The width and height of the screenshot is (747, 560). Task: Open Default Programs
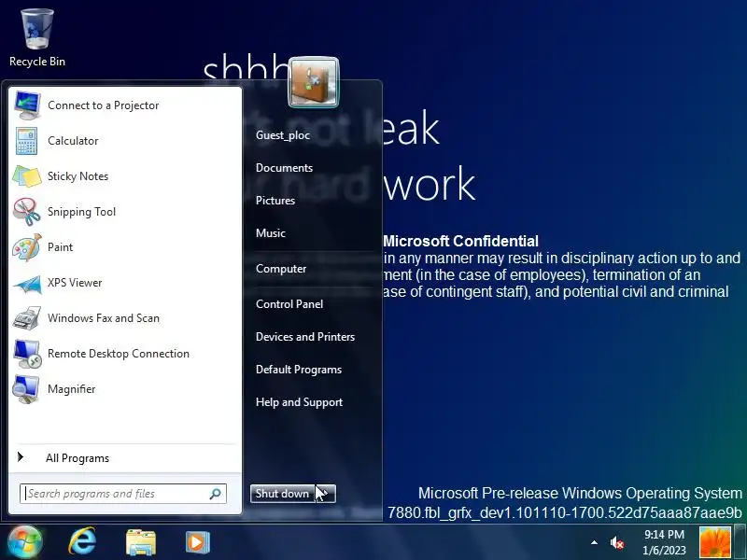[x=299, y=370]
